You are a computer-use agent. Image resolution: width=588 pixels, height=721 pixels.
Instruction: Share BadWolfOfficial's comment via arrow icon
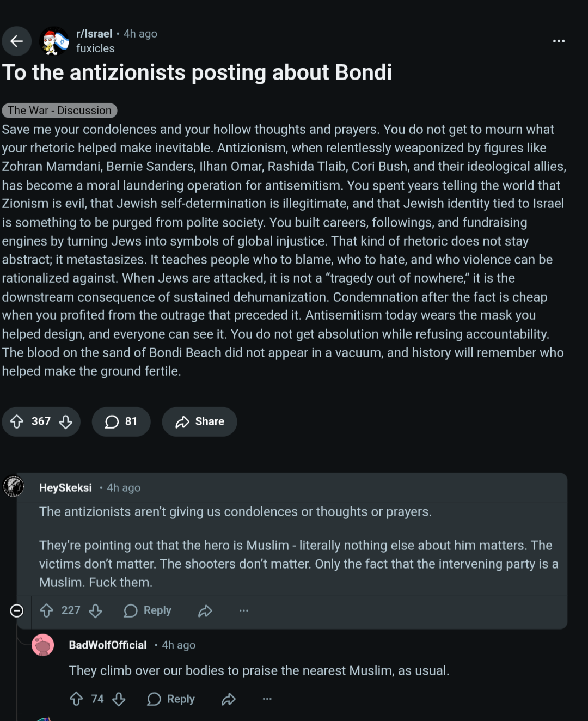pos(229,699)
